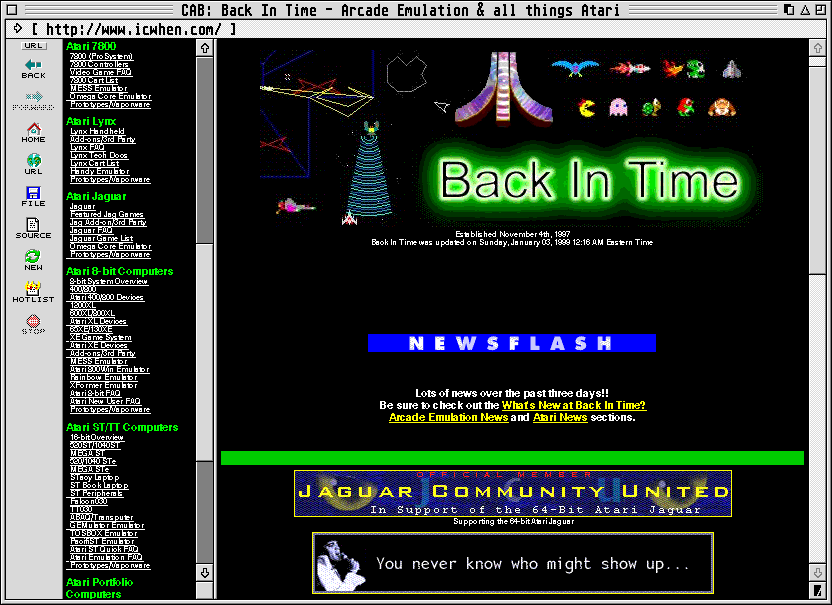Open the Lynx Tech Docs link
The image size is (832, 605).
pyautogui.click(x=99, y=155)
